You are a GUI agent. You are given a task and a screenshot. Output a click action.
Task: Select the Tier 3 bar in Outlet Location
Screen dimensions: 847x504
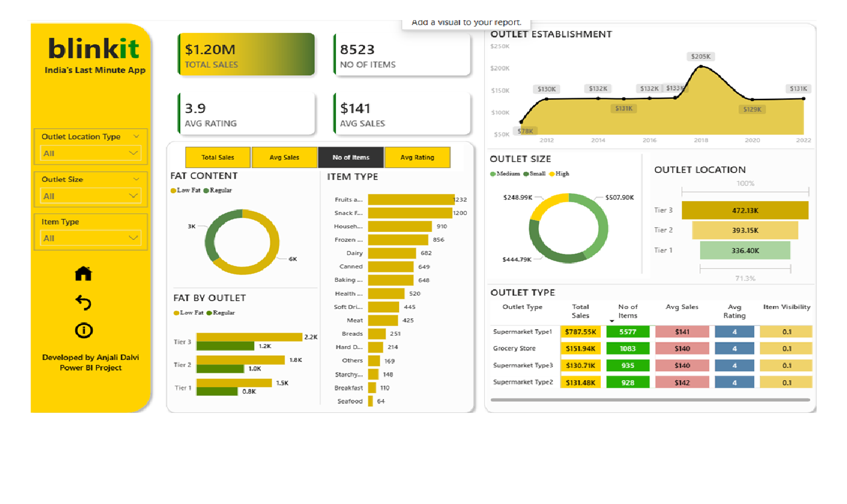[746, 210]
